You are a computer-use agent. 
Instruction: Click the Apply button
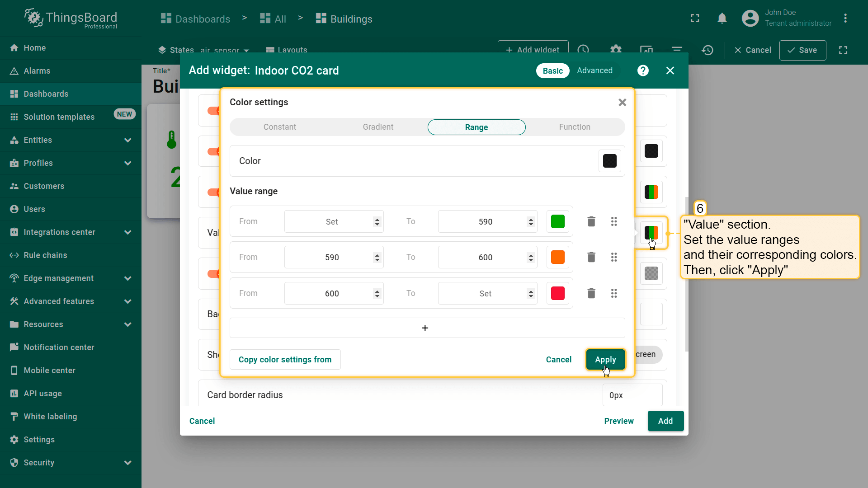[x=605, y=360]
